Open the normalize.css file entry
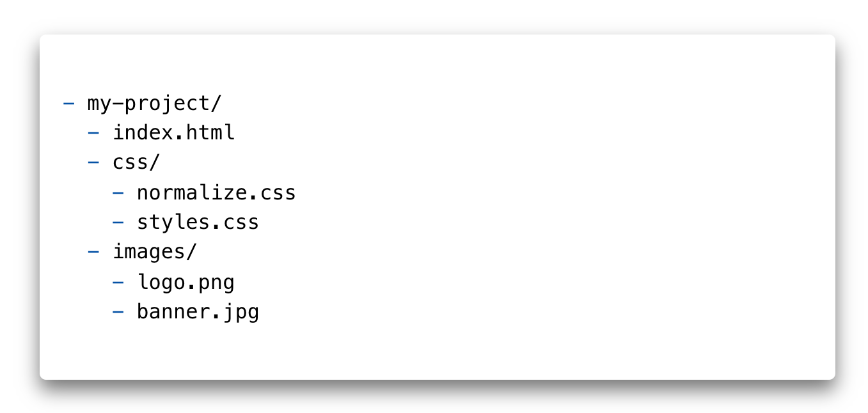 pos(216,192)
